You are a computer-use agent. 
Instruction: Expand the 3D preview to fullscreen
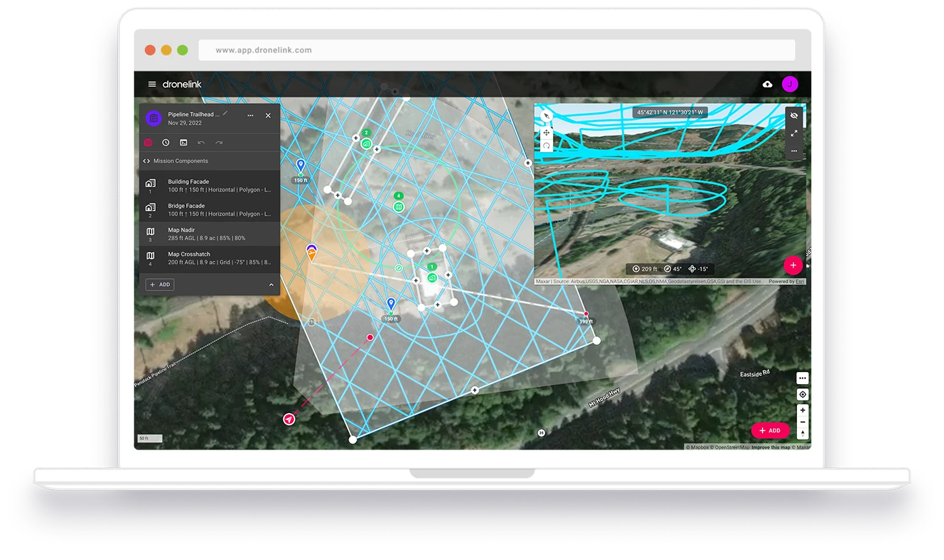tap(794, 133)
